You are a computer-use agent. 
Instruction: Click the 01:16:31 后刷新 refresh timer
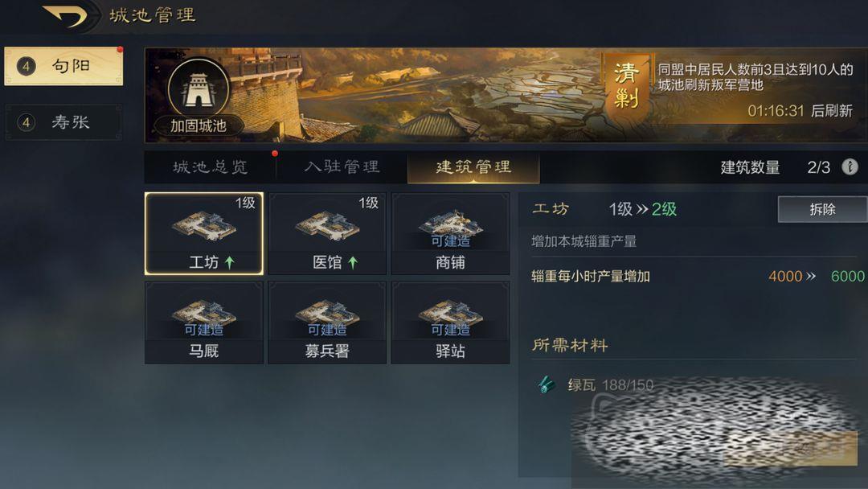(x=800, y=111)
